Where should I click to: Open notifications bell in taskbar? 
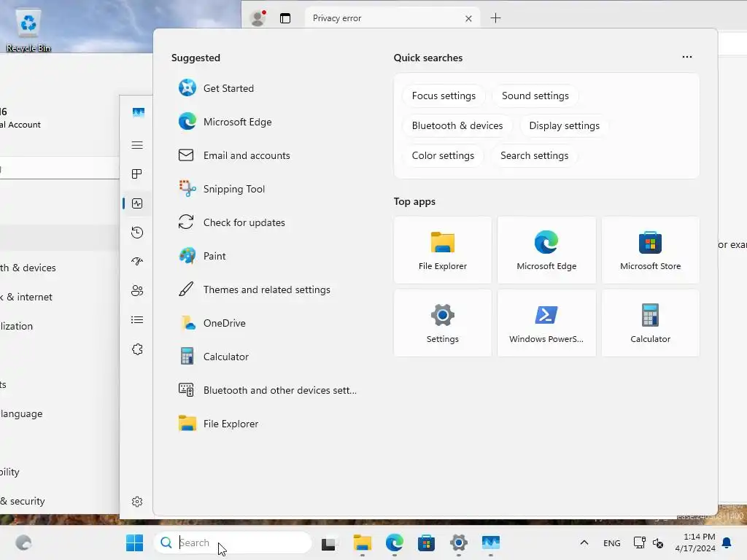coord(727,542)
